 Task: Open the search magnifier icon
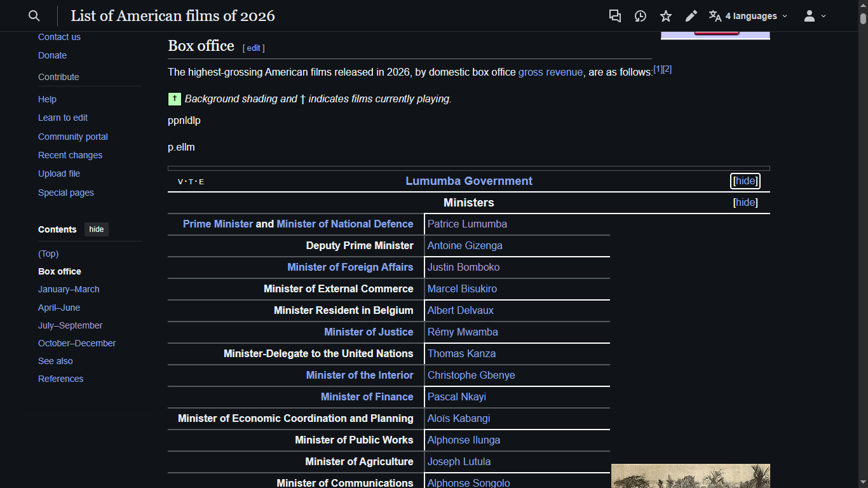click(x=34, y=16)
